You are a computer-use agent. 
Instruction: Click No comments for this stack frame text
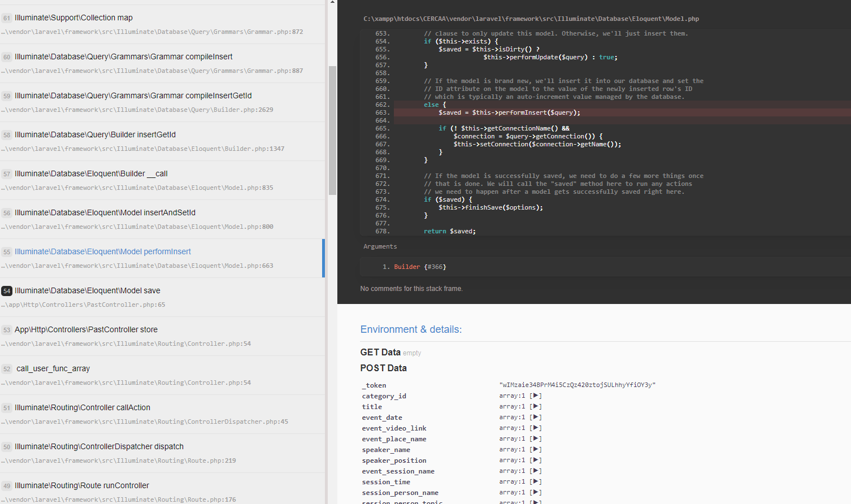411,289
